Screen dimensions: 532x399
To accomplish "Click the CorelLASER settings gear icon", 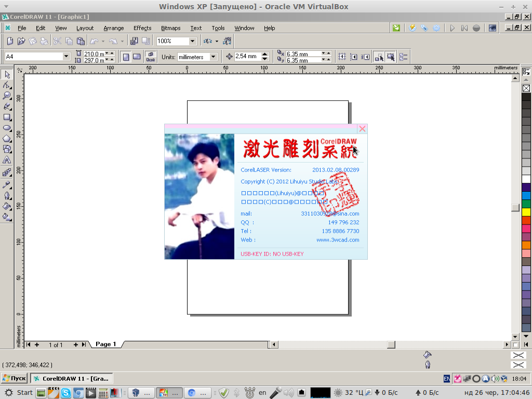I will [x=436, y=28].
